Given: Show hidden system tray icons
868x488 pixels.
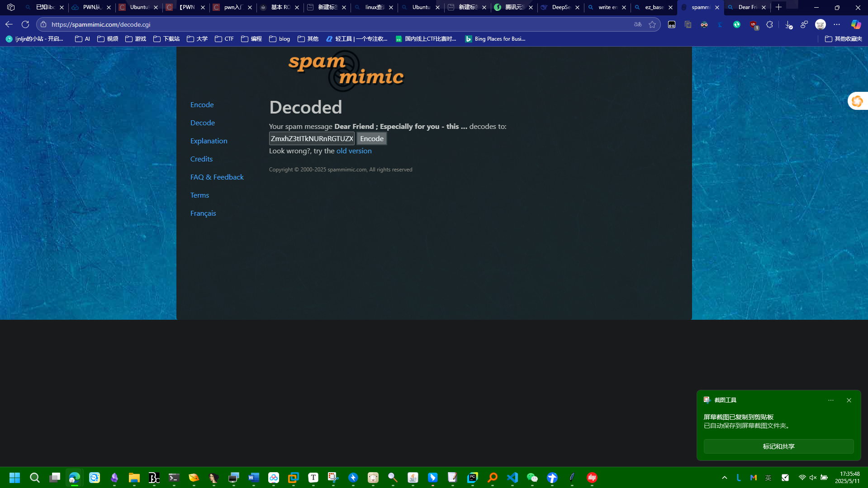Looking at the screenshot, I should [x=725, y=478].
